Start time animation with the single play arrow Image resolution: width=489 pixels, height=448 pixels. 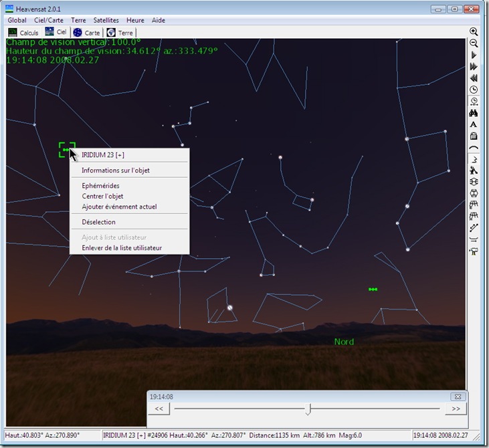[x=474, y=55]
